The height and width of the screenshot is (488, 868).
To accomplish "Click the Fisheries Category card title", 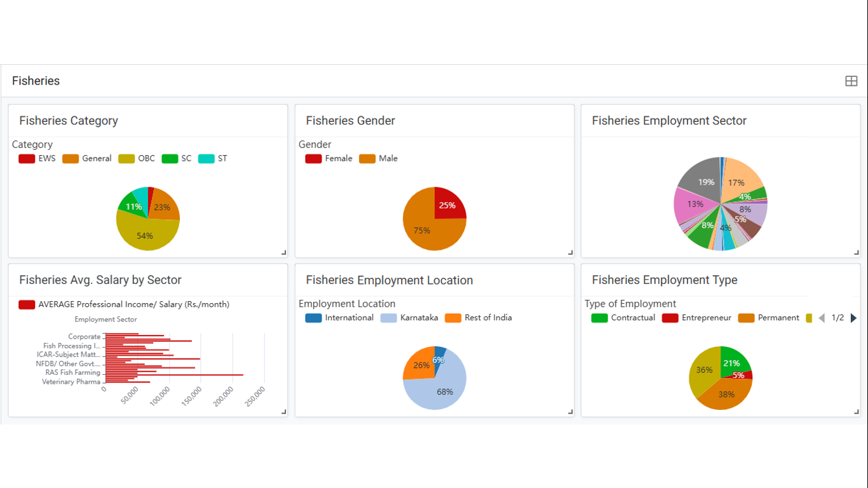I will (x=69, y=121).
